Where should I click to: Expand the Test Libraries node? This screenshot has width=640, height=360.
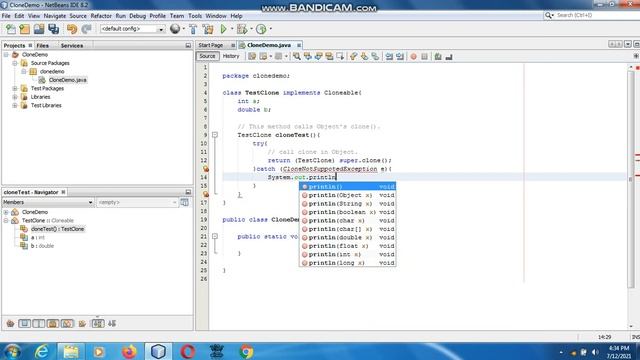click(15, 105)
